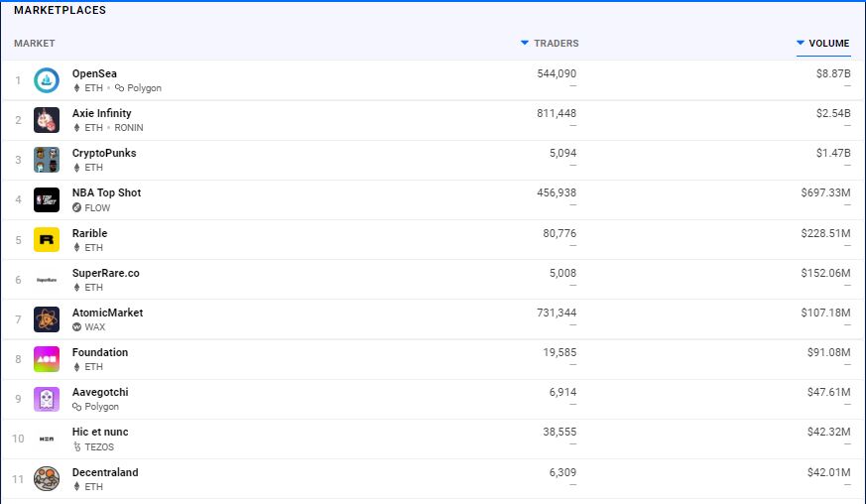The width and height of the screenshot is (866, 504).
Task: Click SuperRare.co's $152.06M volume value
Action: click(x=825, y=273)
